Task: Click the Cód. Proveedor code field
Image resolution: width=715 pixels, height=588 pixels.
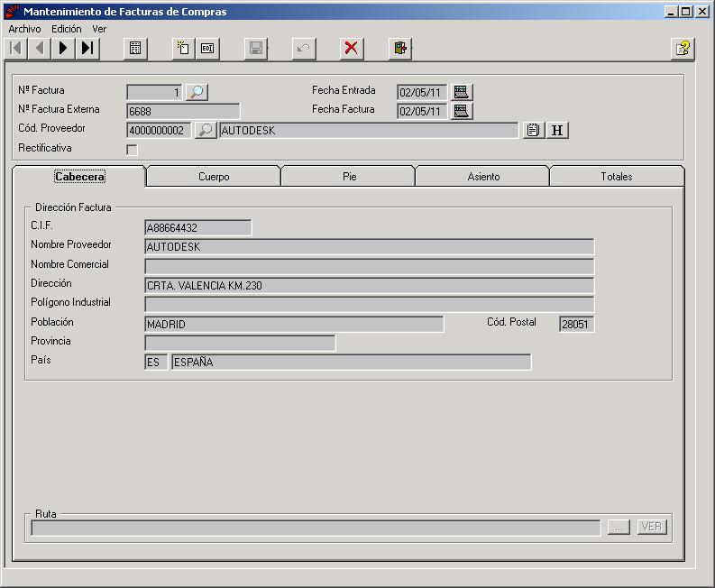Action: 159,131
